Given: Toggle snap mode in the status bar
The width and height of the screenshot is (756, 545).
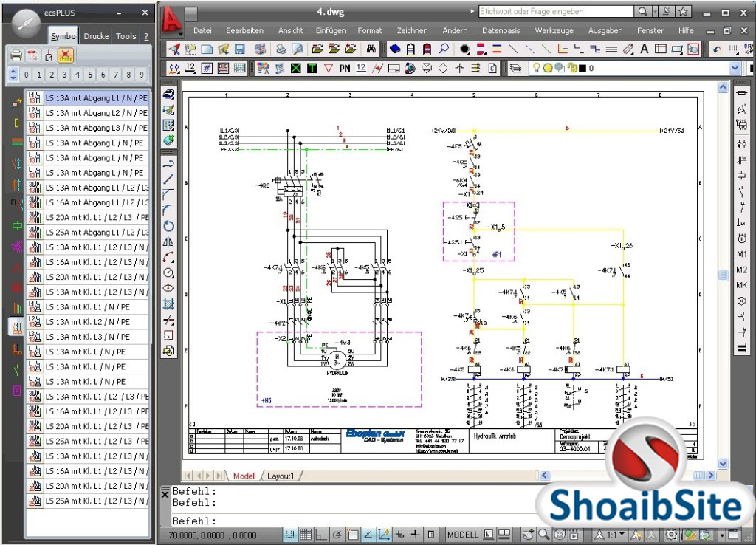Looking at the screenshot, I should (289, 535).
